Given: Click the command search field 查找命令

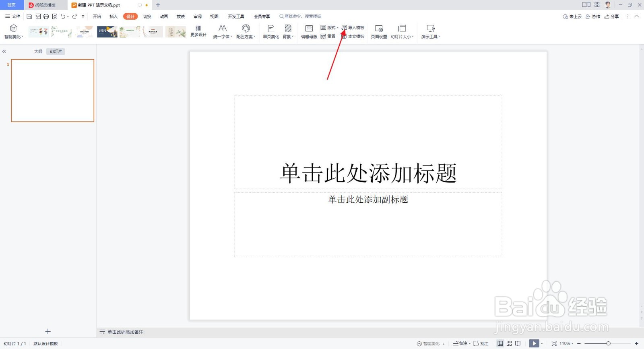Looking at the screenshot, I should pyautogui.click(x=300, y=17).
